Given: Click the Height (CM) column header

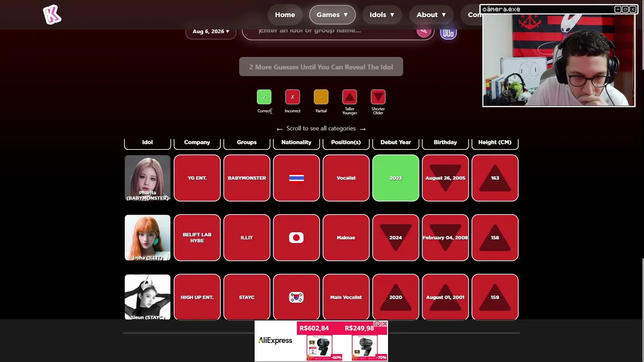Looking at the screenshot, I should (x=495, y=142).
